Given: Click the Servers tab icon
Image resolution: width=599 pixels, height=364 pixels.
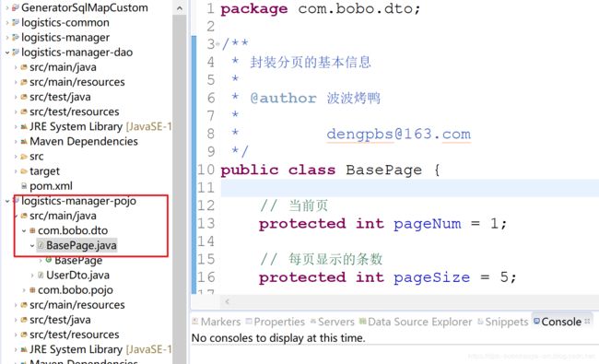Looking at the screenshot, I should [313, 322].
